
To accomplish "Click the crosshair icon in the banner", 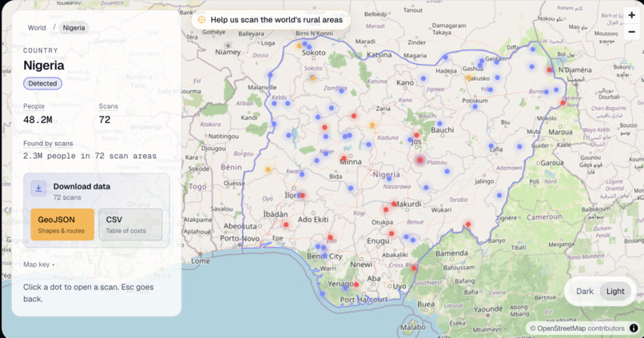I will (x=201, y=20).
